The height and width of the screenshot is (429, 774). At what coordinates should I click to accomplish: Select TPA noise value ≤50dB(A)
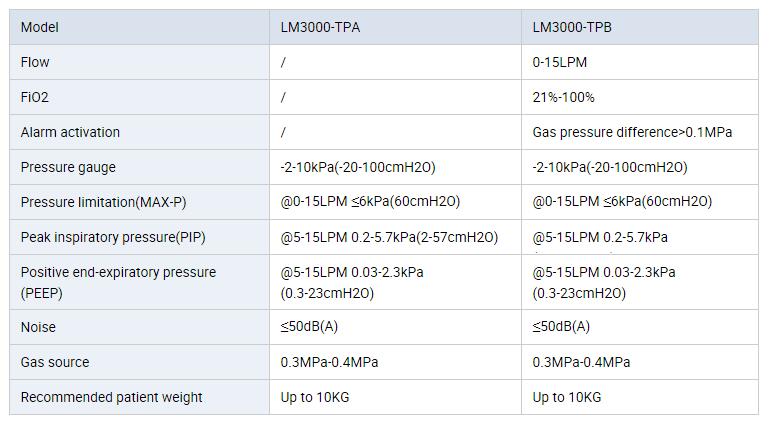point(309,326)
